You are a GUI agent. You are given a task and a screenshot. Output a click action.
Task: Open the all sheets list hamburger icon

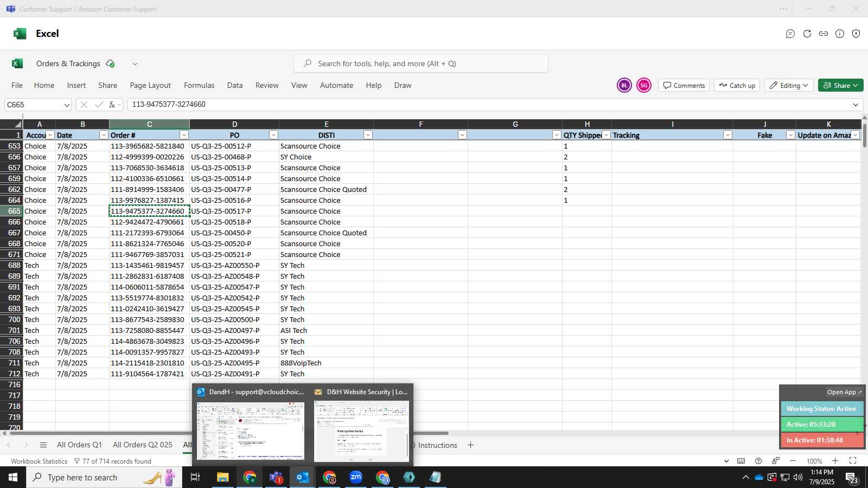43,445
